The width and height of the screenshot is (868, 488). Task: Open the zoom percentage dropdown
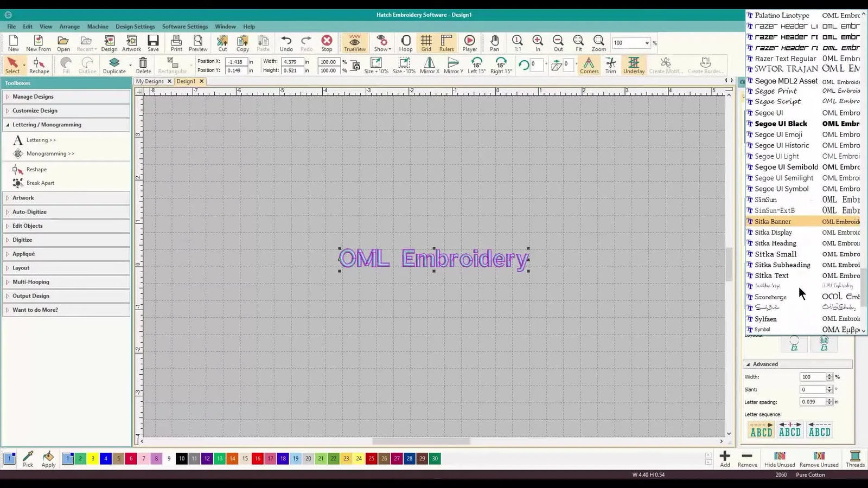click(x=647, y=43)
